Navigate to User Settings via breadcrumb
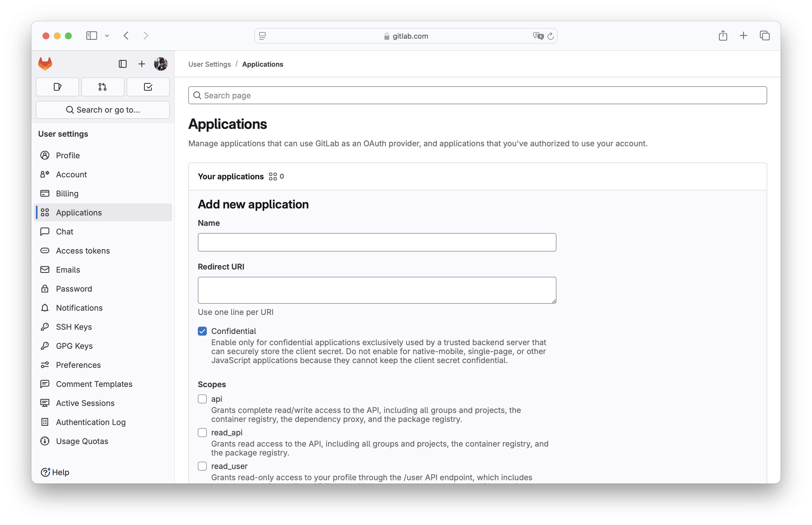Viewport: 812px width, 525px height. point(209,64)
